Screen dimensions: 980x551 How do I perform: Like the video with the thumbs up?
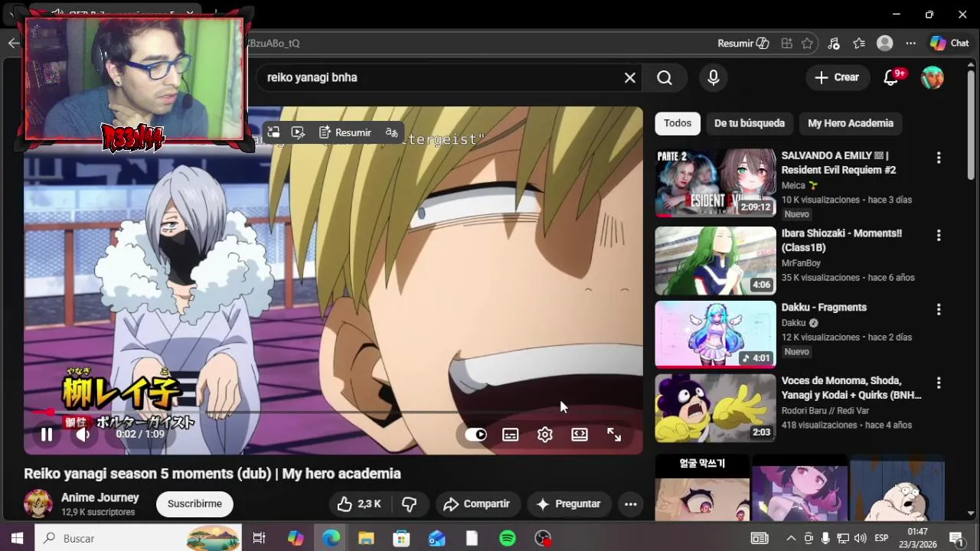(x=361, y=504)
